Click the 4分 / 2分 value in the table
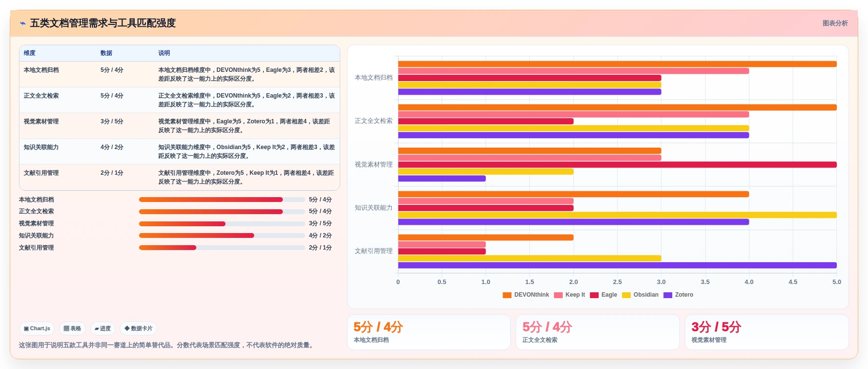The image size is (868, 369). (x=112, y=147)
